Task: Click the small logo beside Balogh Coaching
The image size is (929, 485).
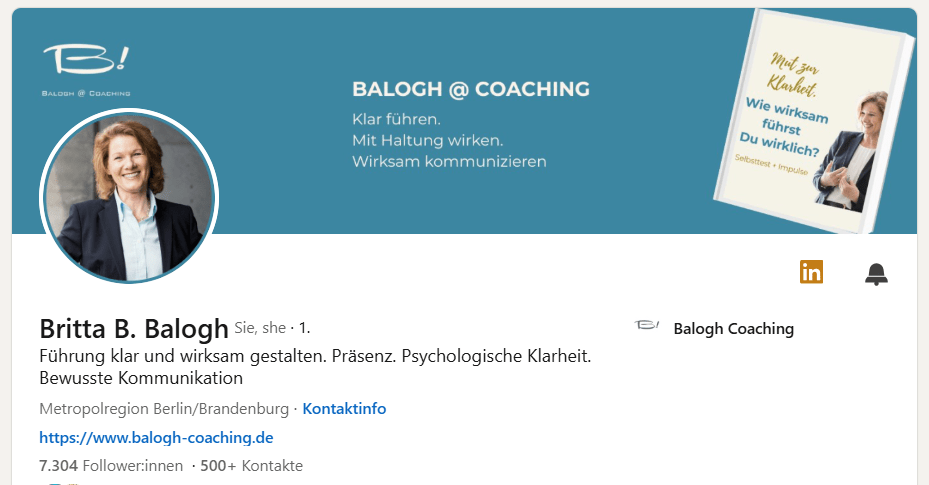Action: coord(648,327)
